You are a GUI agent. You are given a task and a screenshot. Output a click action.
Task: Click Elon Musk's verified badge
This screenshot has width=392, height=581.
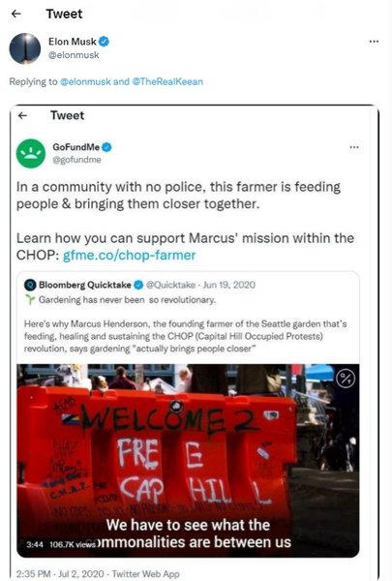[x=105, y=42]
